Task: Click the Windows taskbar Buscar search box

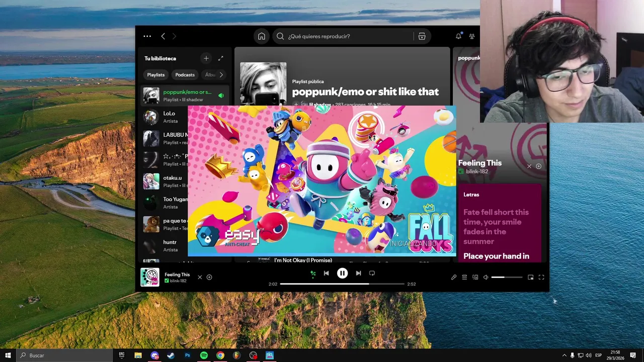Action: (x=64, y=355)
